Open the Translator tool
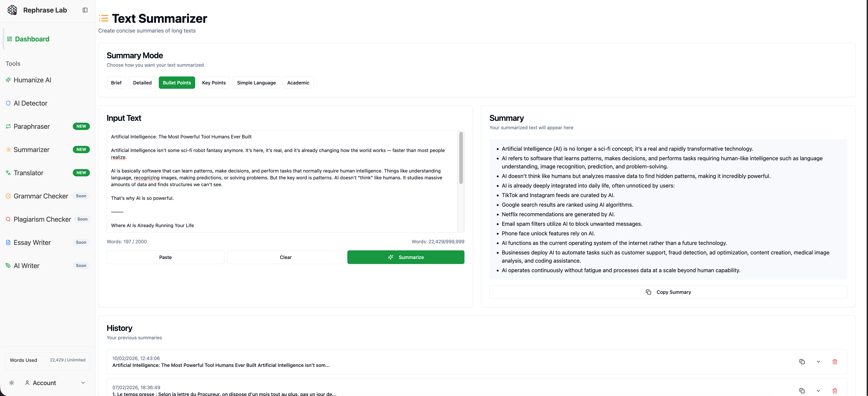The image size is (868, 396). pyautogui.click(x=28, y=173)
